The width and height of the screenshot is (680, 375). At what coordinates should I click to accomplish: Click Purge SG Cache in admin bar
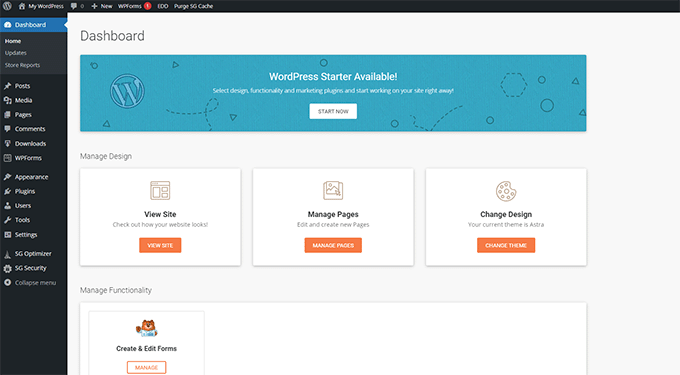tap(193, 6)
